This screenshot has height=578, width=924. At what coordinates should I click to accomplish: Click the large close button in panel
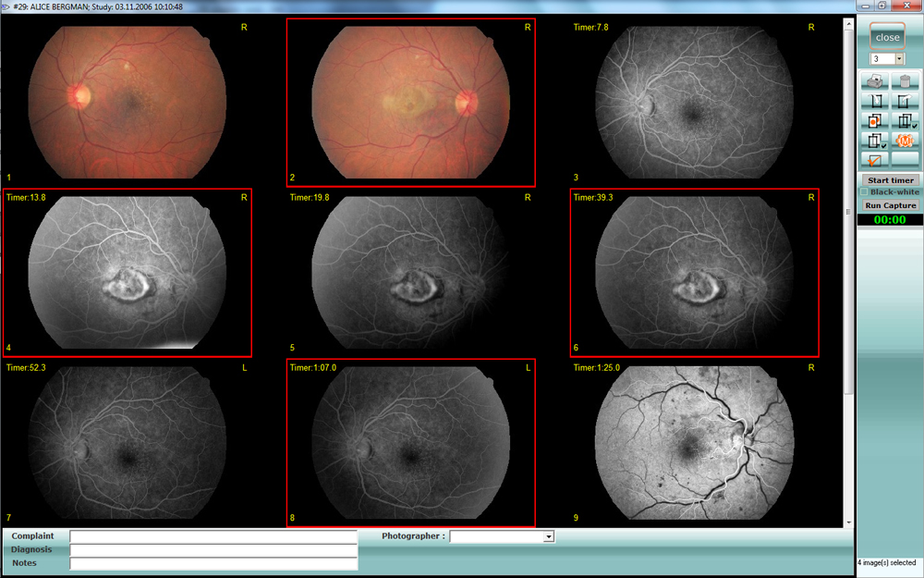pos(887,37)
